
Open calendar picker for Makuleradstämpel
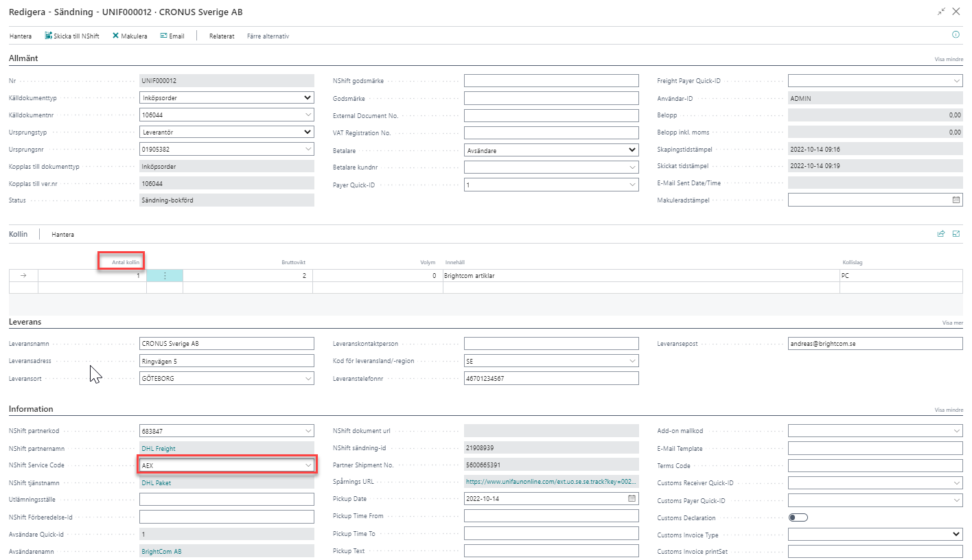(956, 200)
